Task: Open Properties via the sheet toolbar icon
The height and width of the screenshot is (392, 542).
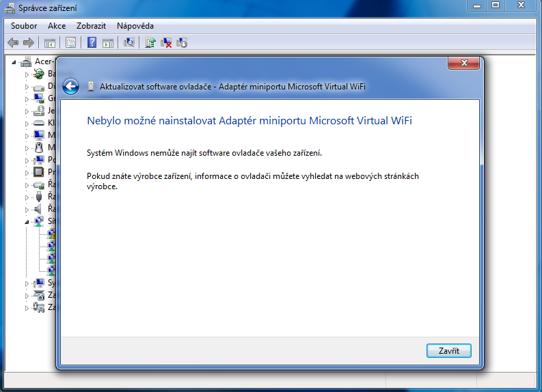Action: tap(70, 43)
